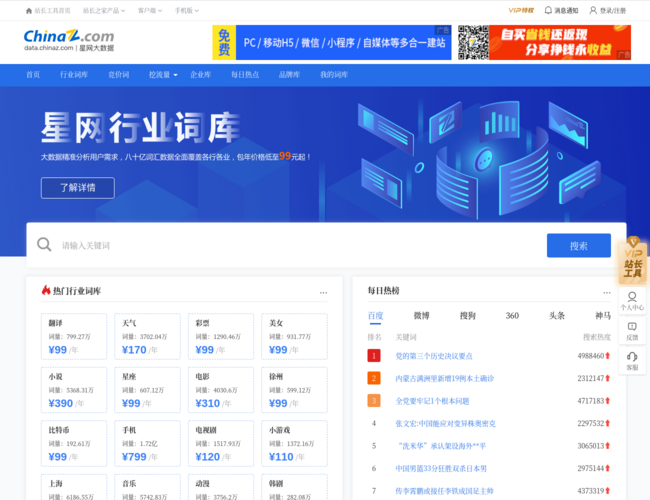650x500 pixels.
Task: Open 我的词库 nav item
Action: point(334,75)
